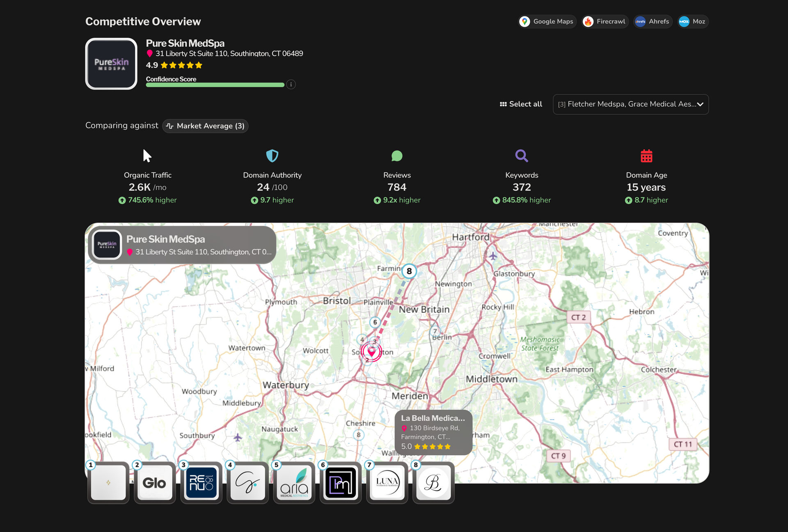Click the Ahrefs source badge
Screen dimensions: 788x532
[653, 21]
